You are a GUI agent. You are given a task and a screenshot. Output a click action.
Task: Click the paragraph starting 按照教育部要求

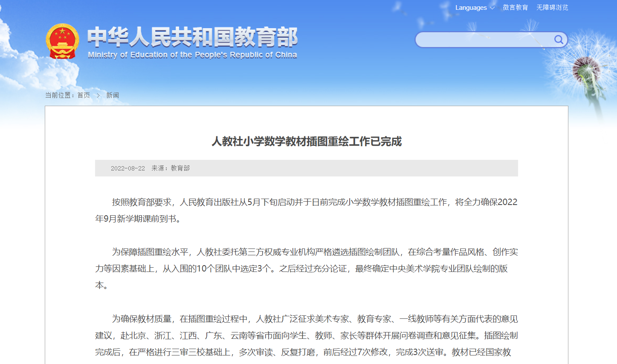click(307, 210)
